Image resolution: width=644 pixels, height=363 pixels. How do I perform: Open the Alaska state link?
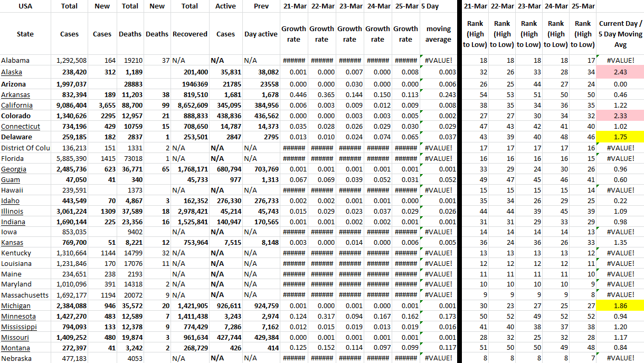coord(12,72)
